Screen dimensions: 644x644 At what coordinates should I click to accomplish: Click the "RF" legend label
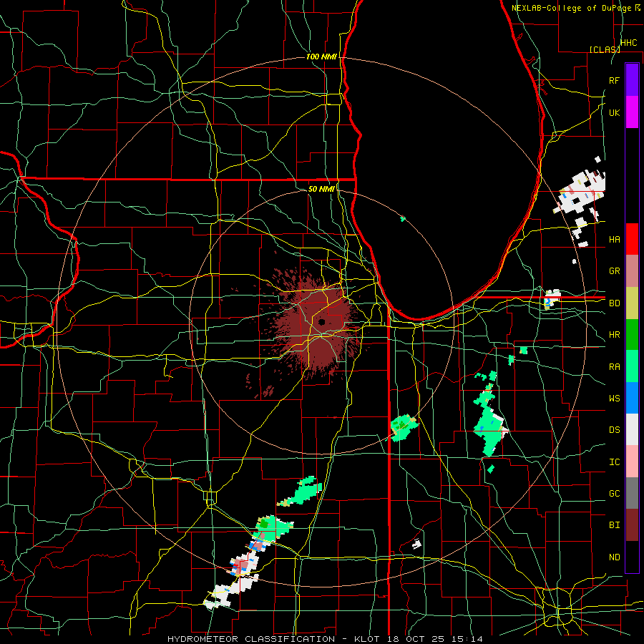tap(615, 80)
